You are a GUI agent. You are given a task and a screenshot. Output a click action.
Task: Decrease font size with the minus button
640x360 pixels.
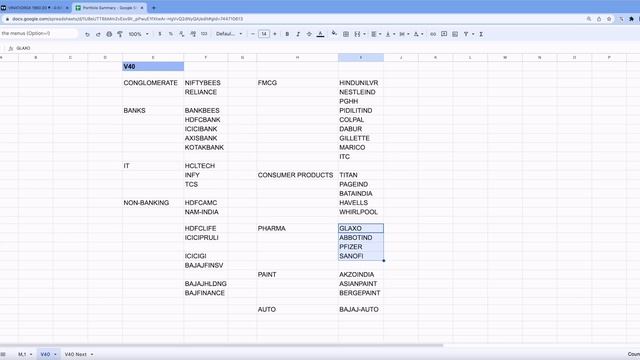253,34
